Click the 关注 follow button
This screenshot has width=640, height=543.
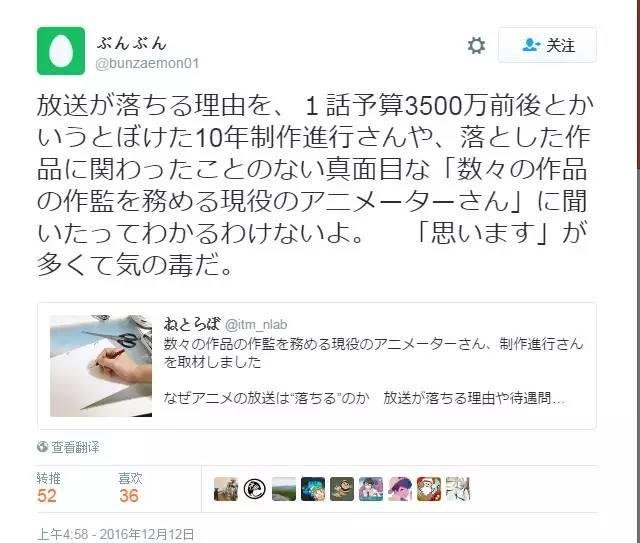coord(547,45)
